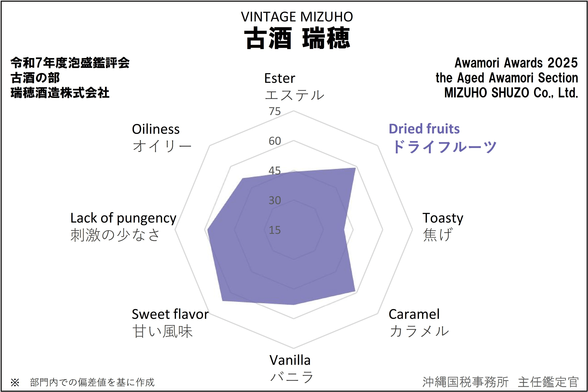Click the 15 scale value
588x392 pixels.
(x=275, y=230)
